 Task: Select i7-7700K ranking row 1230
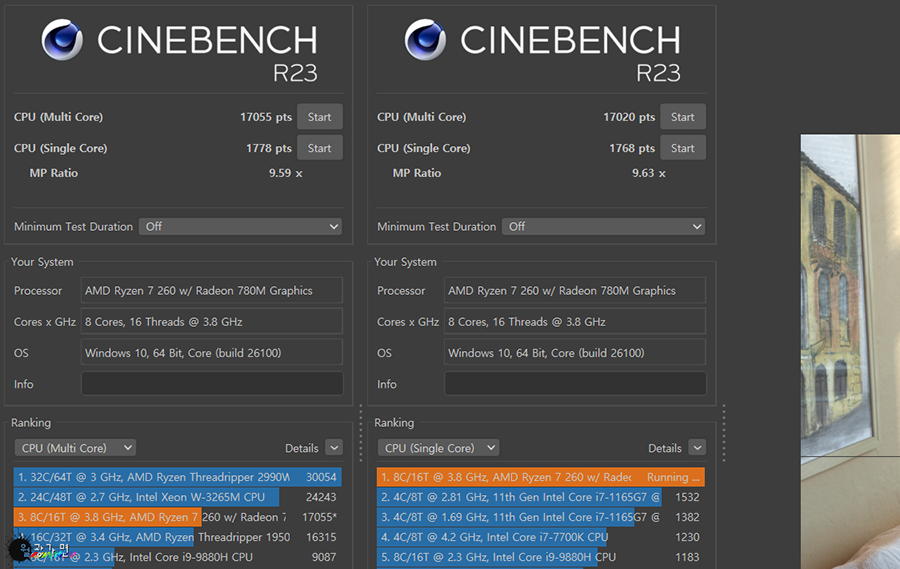point(541,537)
